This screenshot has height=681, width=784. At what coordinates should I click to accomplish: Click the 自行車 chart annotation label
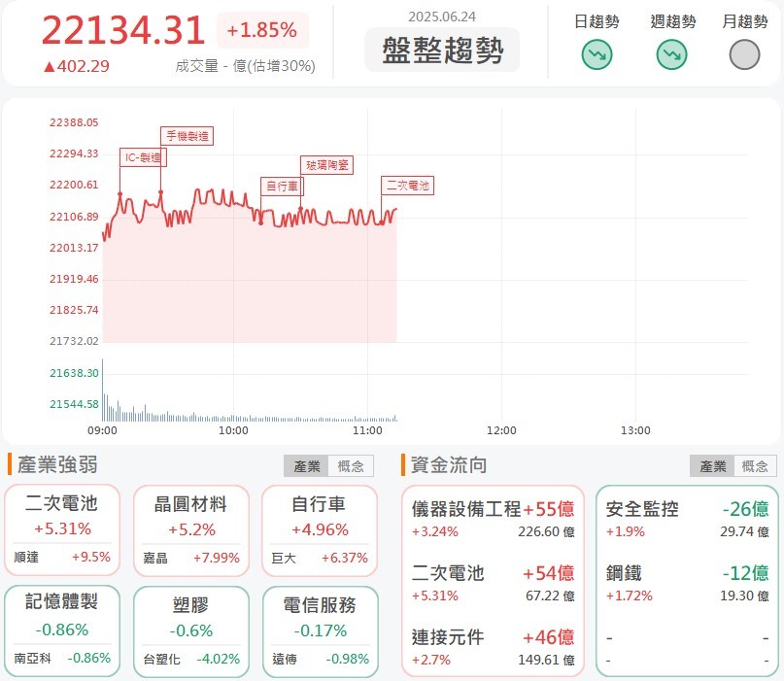point(282,187)
